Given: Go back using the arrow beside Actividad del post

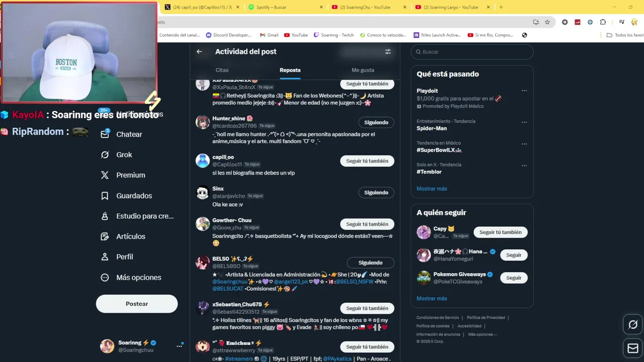Looking at the screenshot, I should [199, 51].
